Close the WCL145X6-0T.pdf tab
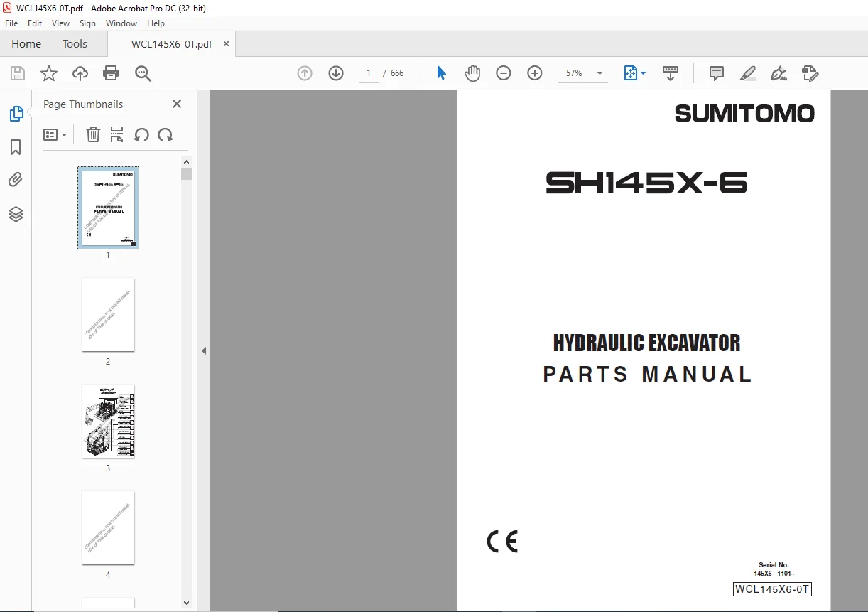Viewport: 868px width, 612px height. click(226, 43)
